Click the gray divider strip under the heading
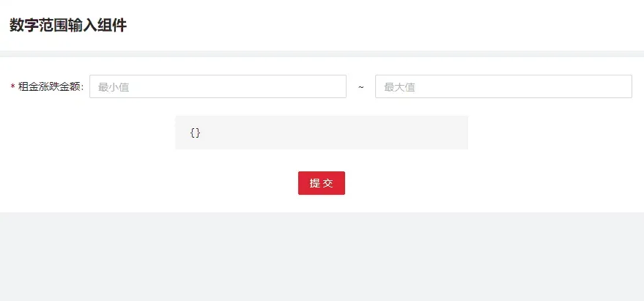The width and height of the screenshot is (644, 301). (322, 53)
